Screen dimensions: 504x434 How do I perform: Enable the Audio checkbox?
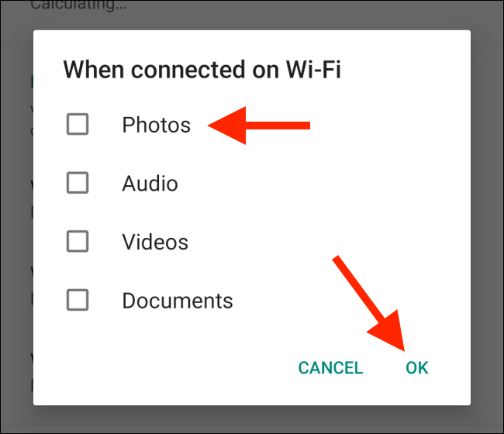tap(78, 183)
